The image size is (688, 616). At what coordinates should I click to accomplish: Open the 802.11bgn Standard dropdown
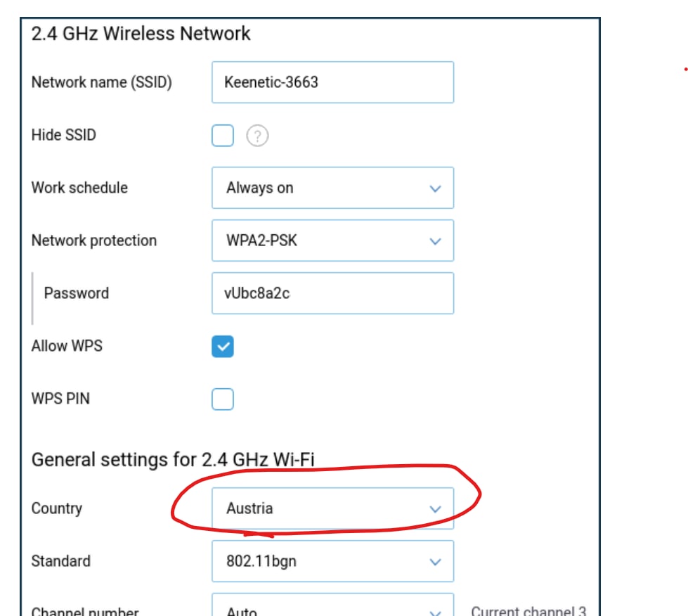(332, 561)
